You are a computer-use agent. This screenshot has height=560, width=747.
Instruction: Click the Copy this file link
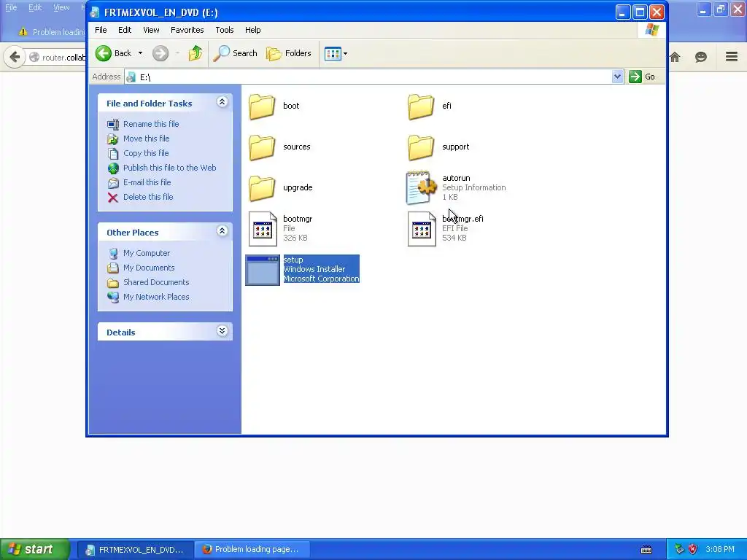146,153
